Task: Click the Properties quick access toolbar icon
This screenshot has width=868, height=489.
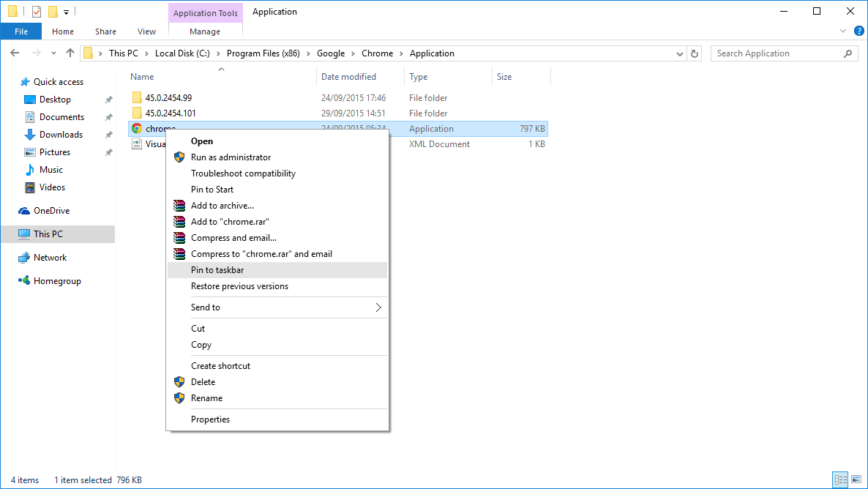Action: [x=37, y=11]
